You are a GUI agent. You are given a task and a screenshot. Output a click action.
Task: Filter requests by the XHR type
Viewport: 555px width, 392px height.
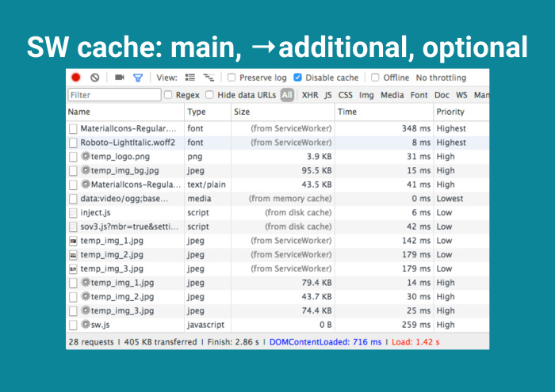(310, 95)
